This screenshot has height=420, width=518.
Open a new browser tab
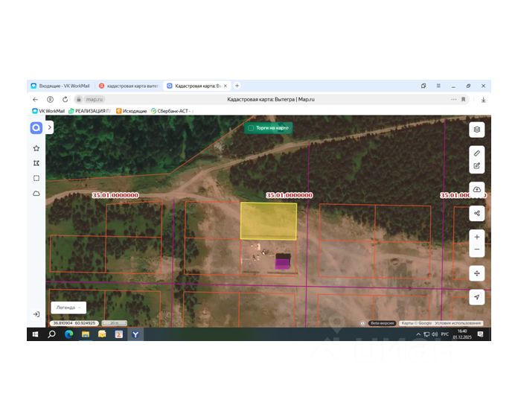click(x=237, y=86)
